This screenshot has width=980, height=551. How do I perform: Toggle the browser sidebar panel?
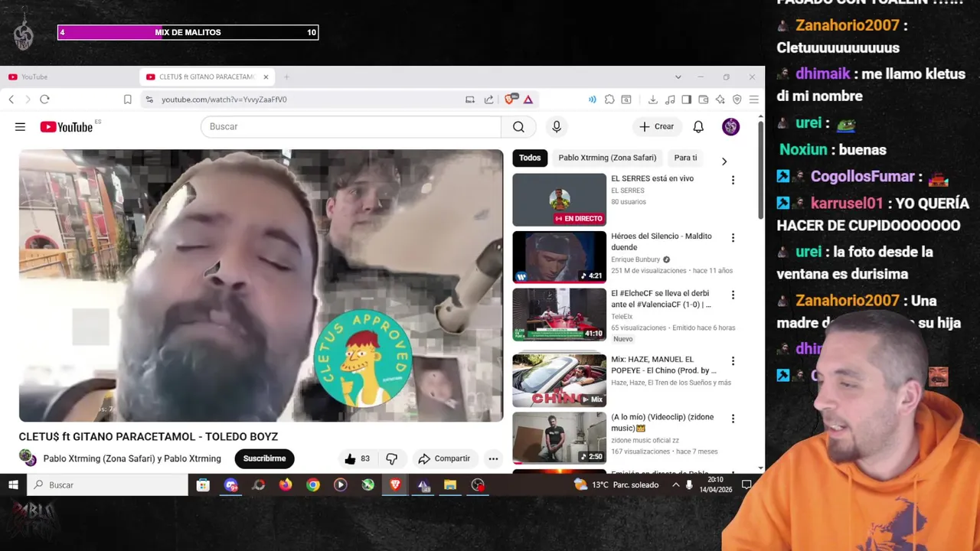point(687,99)
